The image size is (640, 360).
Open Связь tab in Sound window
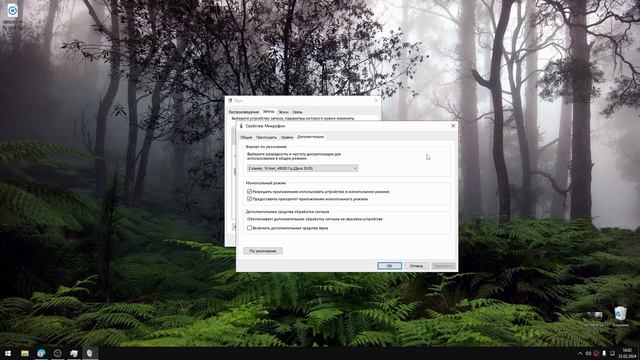tap(297, 112)
